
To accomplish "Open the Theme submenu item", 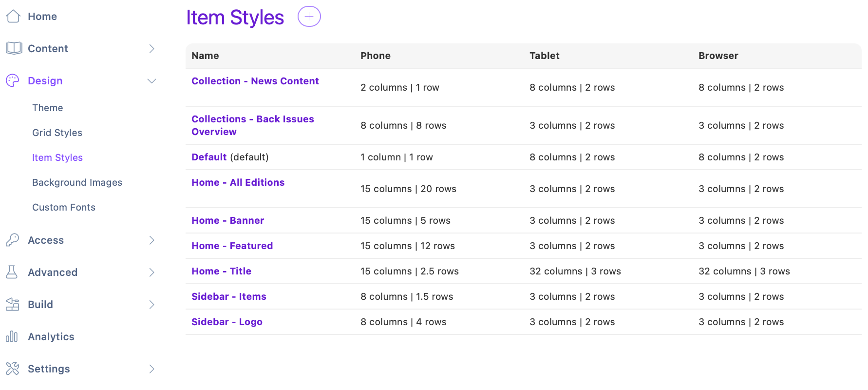I will point(48,108).
